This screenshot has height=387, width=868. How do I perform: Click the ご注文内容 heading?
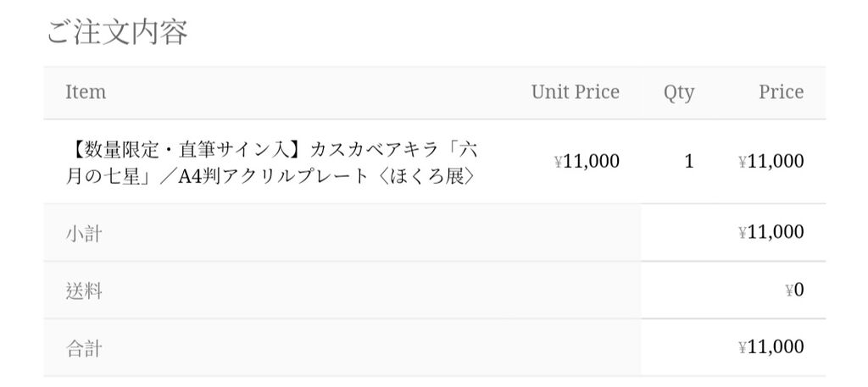click(117, 32)
